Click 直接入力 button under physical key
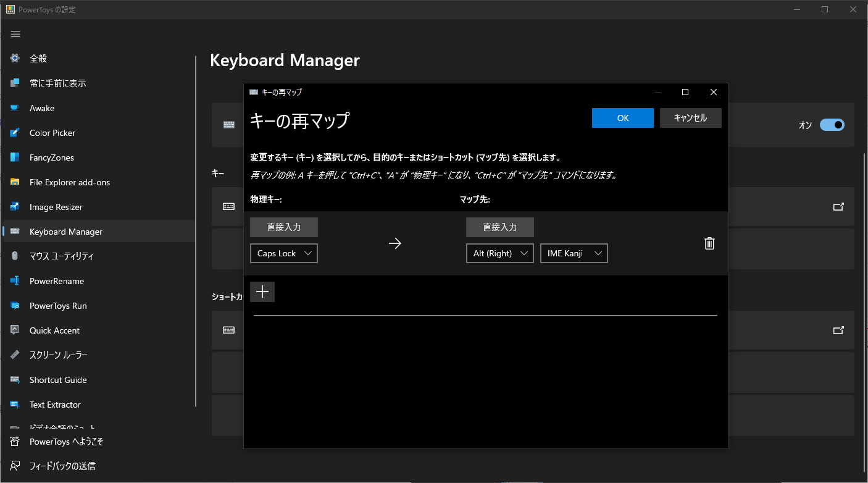Image resolution: width=868 pixels, height=483 pixels. pyautogui.click(x=284, y=227)
